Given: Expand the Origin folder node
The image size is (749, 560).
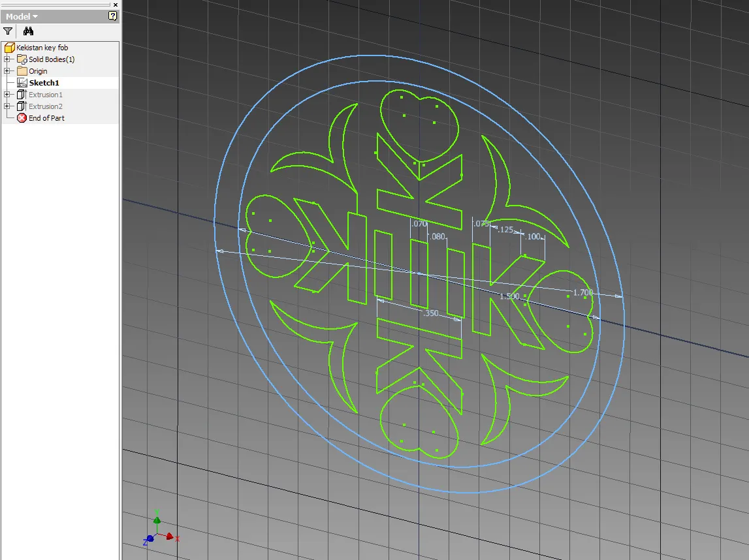Looking at the screenshot, I should [7, 71].
